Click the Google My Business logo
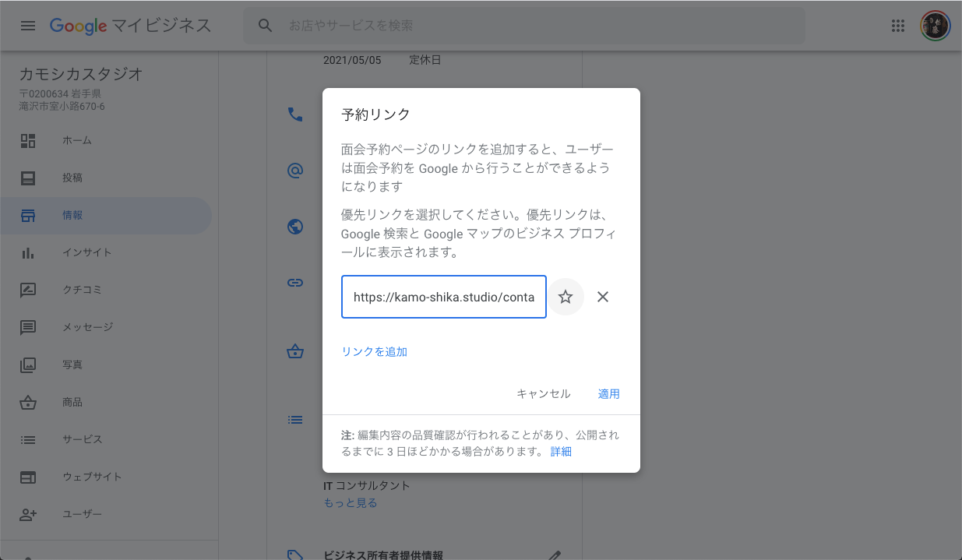This screenshot has width=962, height=560. click(x=131, y=26)
